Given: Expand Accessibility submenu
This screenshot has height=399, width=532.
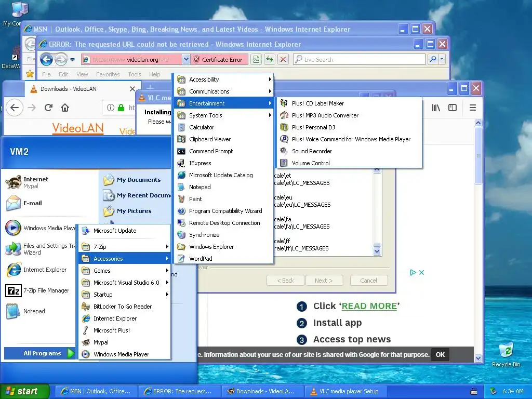Looking at the screenshot, I should (x=224, y=79).
